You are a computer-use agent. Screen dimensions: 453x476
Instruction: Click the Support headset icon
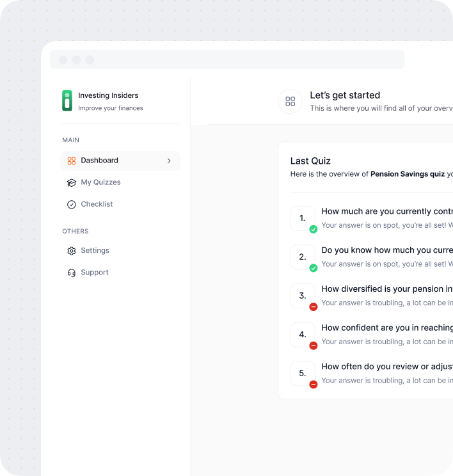point(72,273)
